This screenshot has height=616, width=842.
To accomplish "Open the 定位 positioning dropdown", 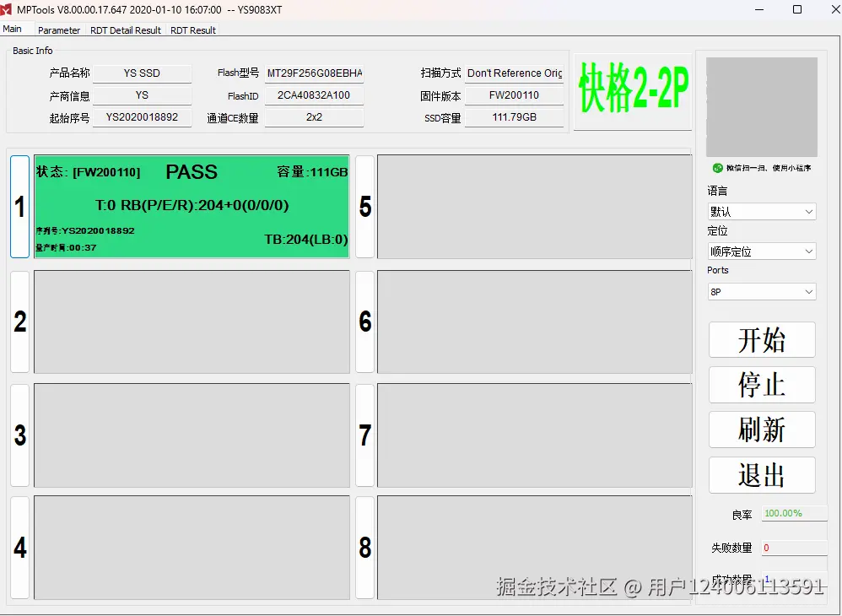I will pos(762,251).
